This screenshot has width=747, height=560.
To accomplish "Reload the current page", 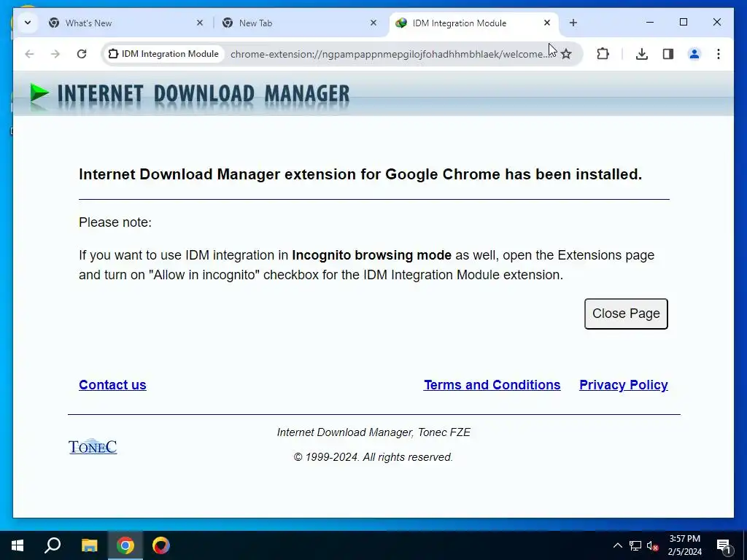I will point(82,54).
